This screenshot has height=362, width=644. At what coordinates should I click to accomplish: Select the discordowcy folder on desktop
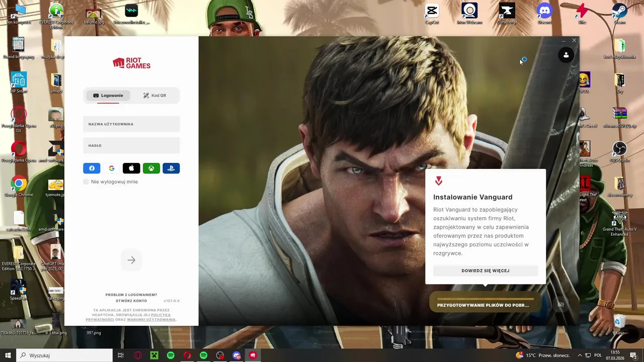(619, 187)
